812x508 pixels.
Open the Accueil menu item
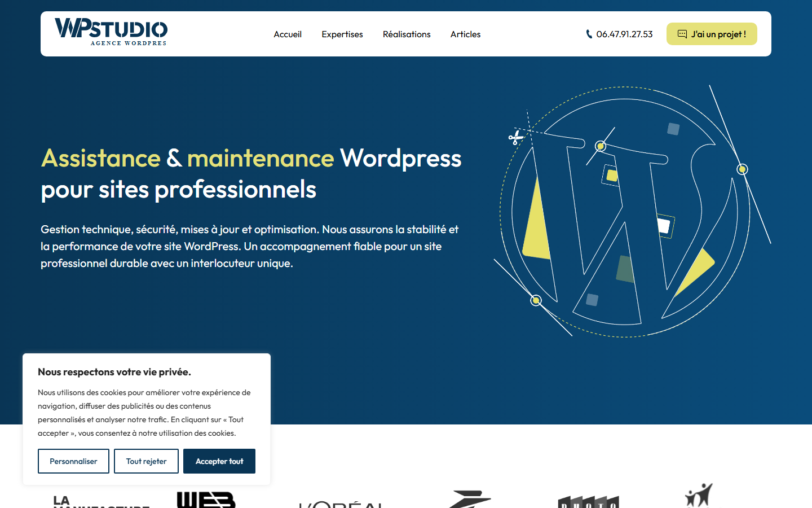288,34
